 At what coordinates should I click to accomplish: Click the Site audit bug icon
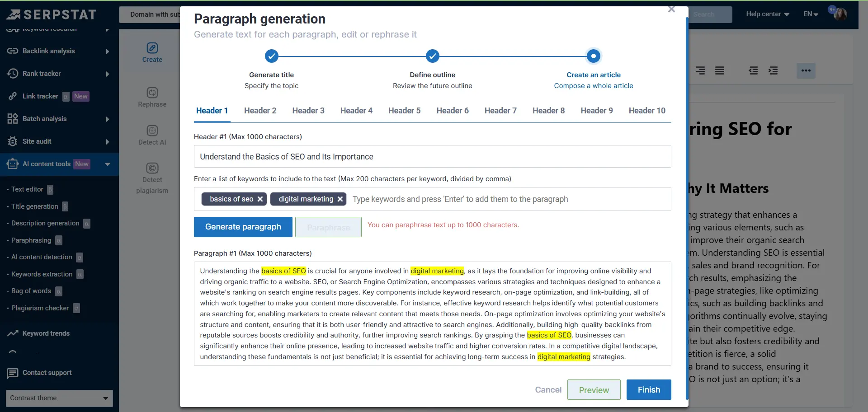[x=12, y=141]
